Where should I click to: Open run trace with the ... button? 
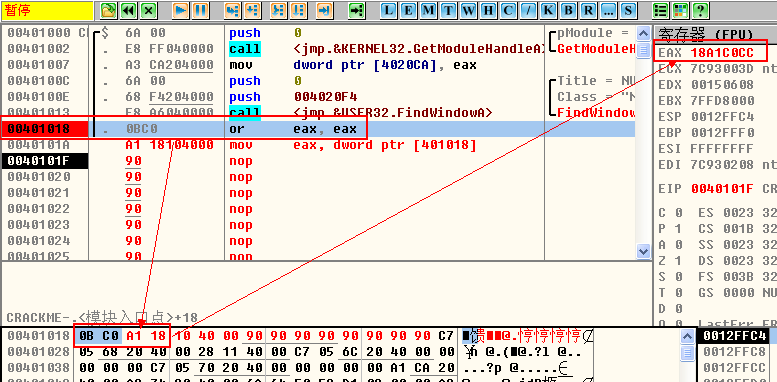point(608,10)
